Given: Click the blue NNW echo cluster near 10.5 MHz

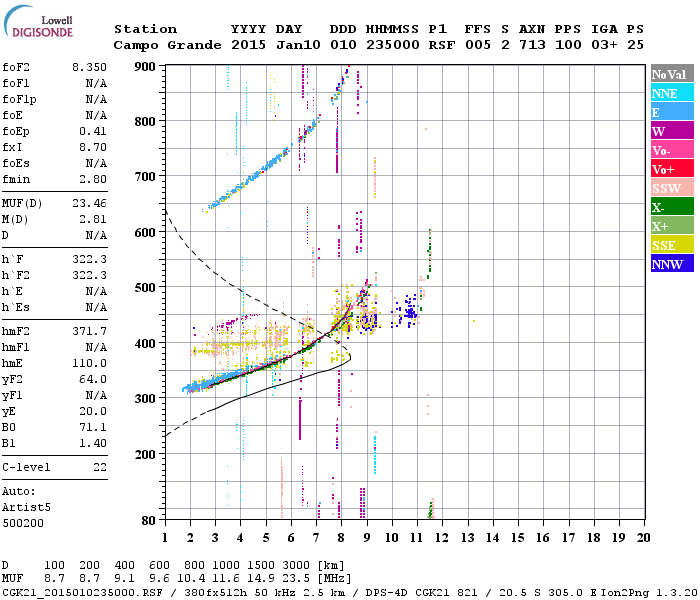Looking at the screenshot, I should 407,311.
